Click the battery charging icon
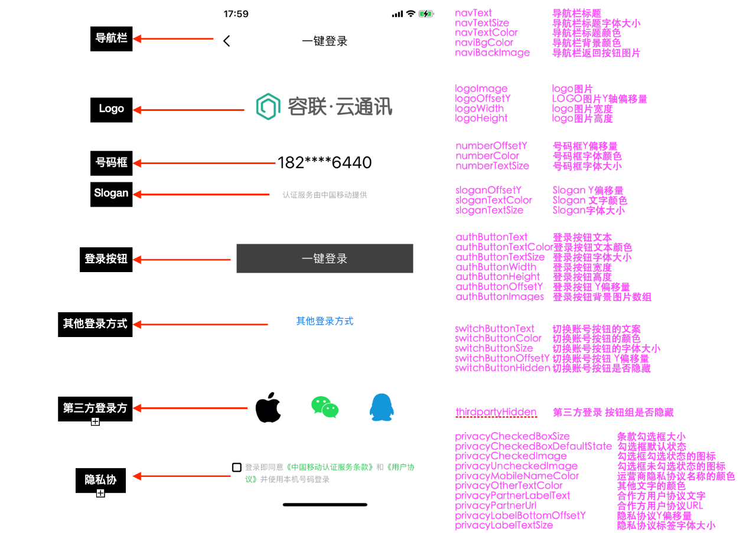Viewport: 756px width, 533px height. click(426, 14)
